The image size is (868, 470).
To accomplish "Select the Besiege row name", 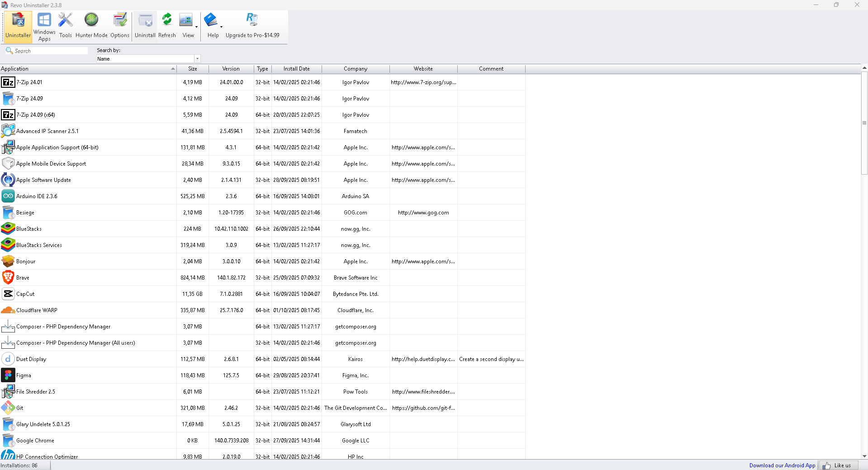I will (x=25, y=213).
